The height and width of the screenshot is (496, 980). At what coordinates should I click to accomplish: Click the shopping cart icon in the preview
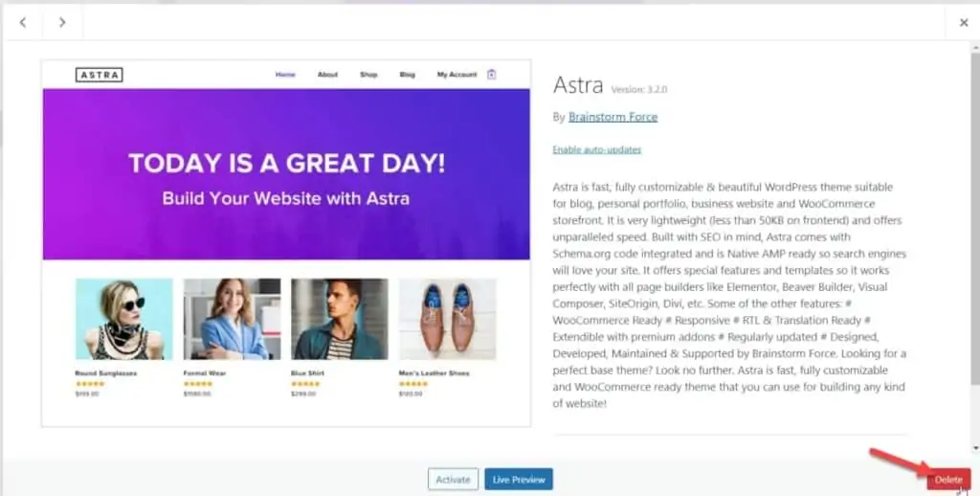click(491, 75)
